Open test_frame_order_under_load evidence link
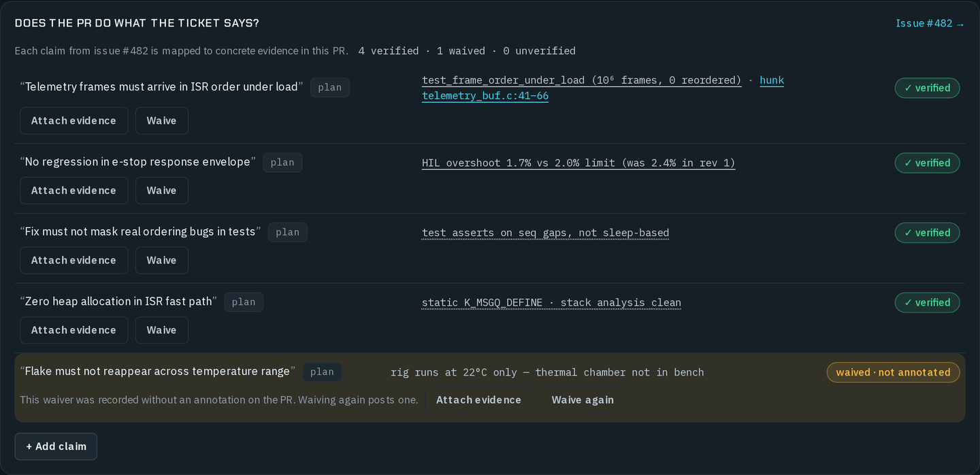980x475 pixels. click(581, 80)
